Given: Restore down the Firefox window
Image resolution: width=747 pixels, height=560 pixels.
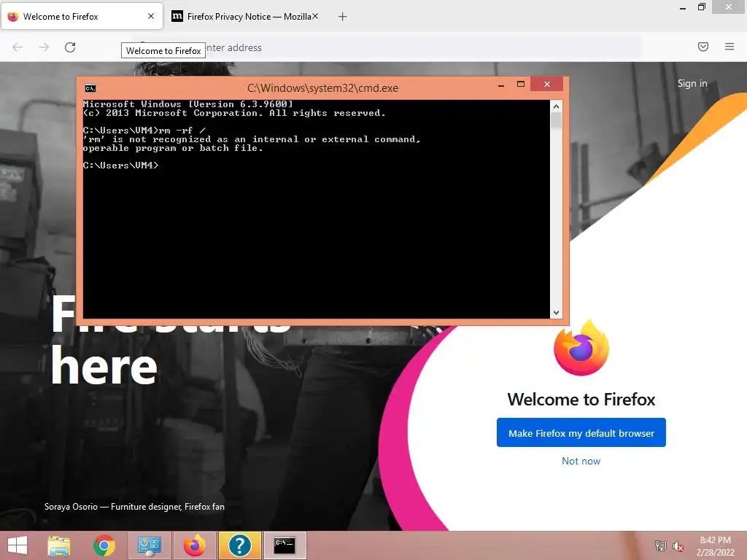Looking at the screenshot, I should [701, 7].
